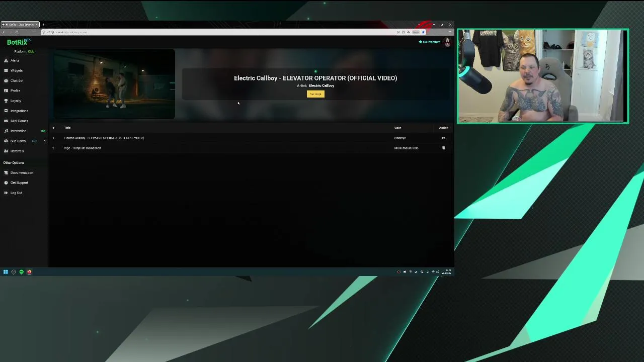Click the browser back button
Image resolution: width=644 pixels, height=362 pixels.
point(4,32)
